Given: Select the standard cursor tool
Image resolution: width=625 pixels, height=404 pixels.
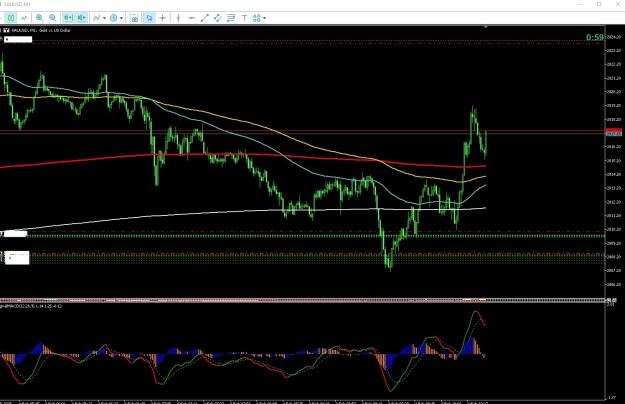Looking at the screenshot, I should click(149, 18).
